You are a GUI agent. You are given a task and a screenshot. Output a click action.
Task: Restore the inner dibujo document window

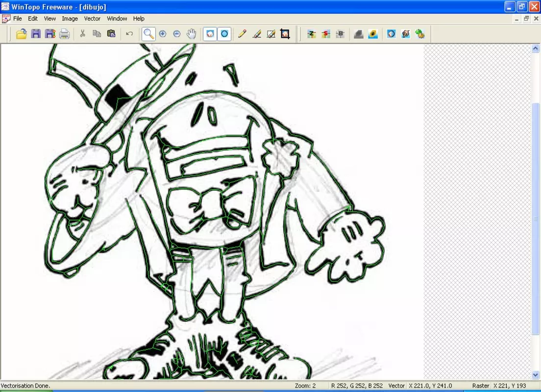pos(526,19)
